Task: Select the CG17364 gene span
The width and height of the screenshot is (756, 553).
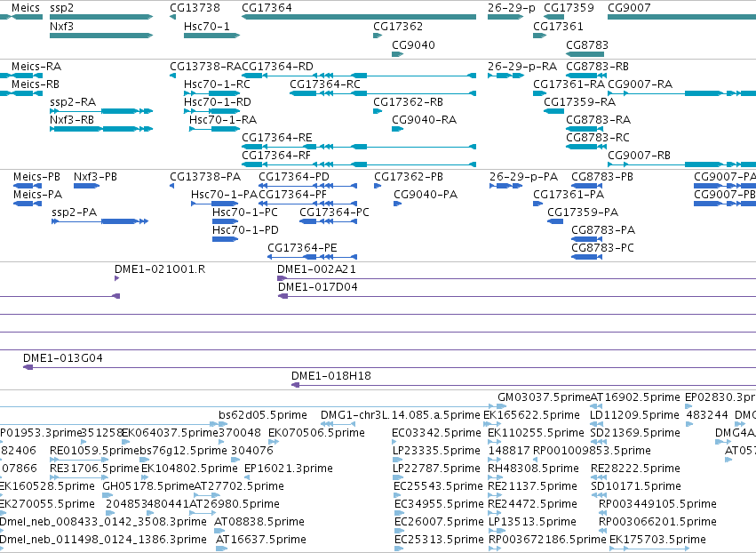Action: tap(359, 17)
